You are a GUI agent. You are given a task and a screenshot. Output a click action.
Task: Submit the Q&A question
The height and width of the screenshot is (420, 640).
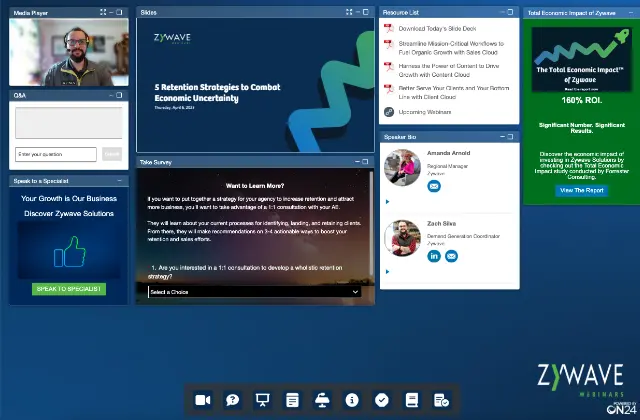click(x=112, y=154)
